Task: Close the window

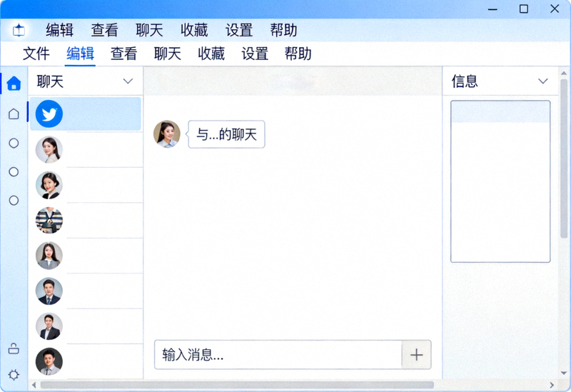Action: [555, 9]
